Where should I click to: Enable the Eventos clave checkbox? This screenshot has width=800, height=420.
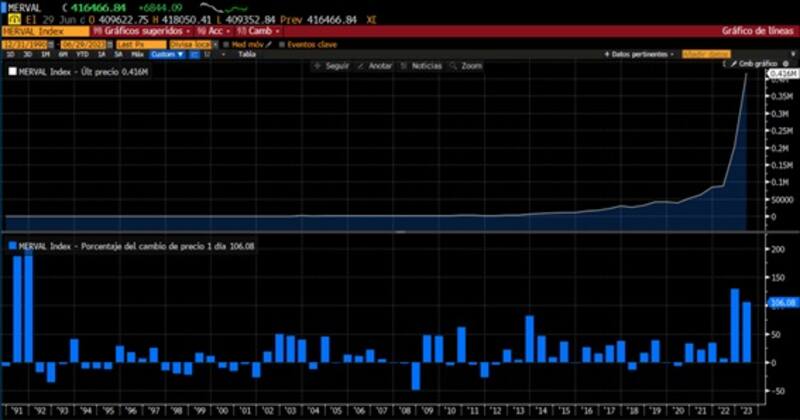[283, 44]
